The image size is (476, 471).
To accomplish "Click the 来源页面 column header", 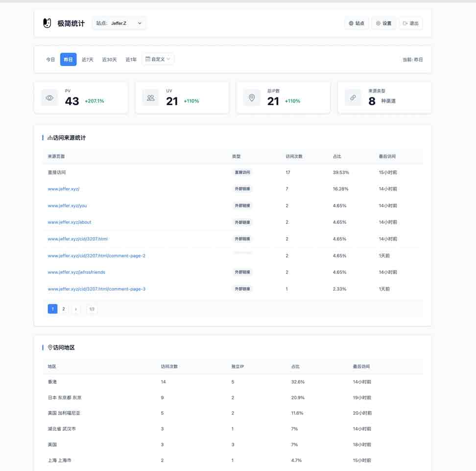I will [x=56, y=156].
